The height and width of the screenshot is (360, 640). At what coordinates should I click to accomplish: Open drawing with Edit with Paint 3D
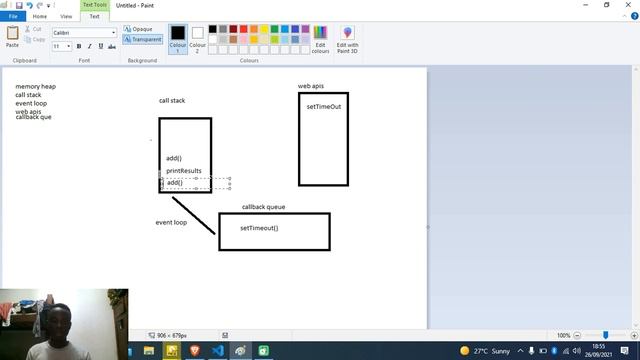347,39
